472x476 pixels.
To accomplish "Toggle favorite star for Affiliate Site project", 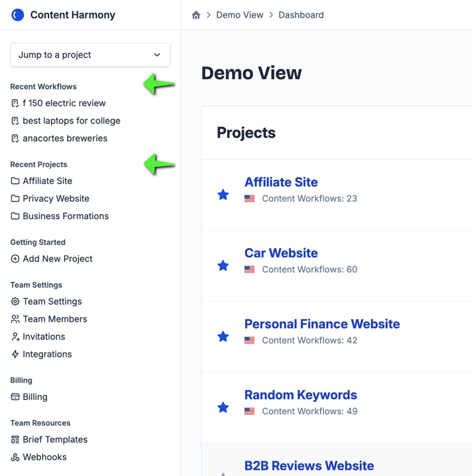I will coord(223,195).
